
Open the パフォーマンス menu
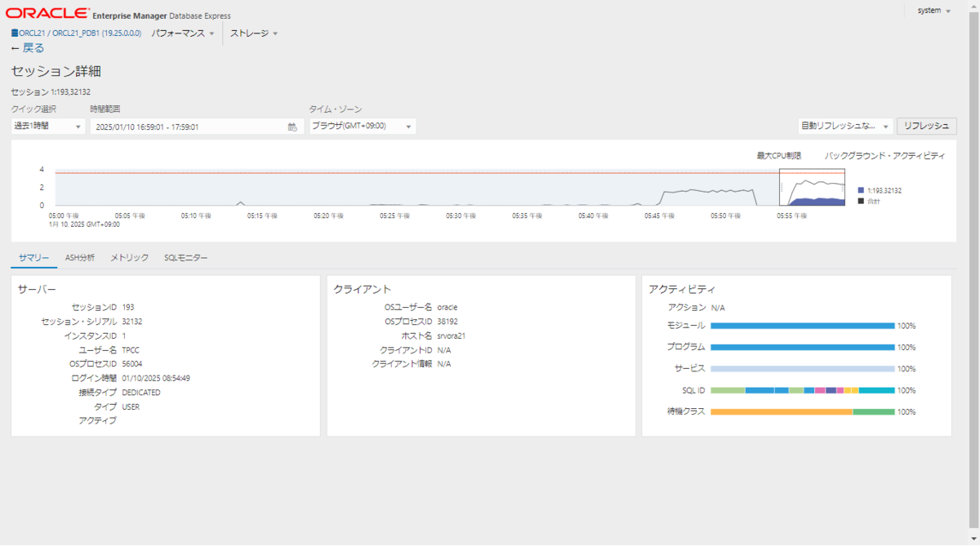click(180, 33)
